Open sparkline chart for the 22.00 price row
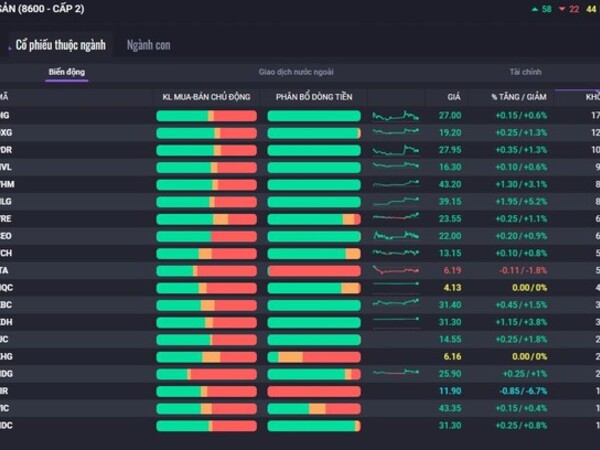 click(x=396, y=236)
